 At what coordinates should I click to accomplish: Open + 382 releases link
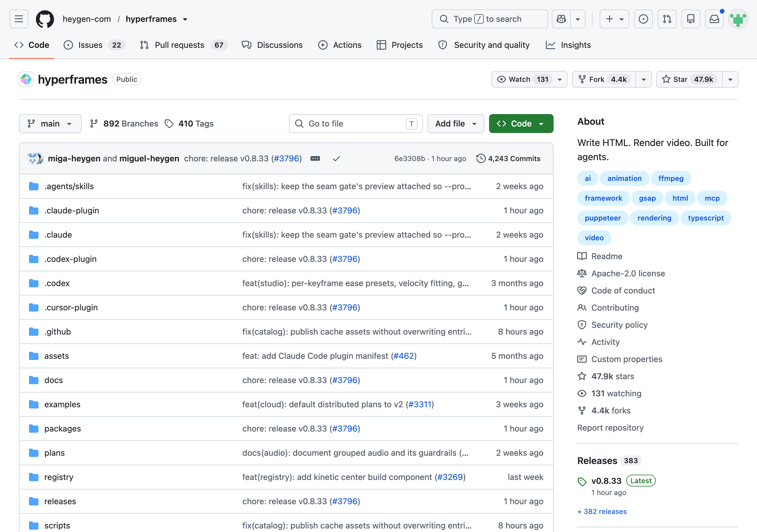pos(602,511)
